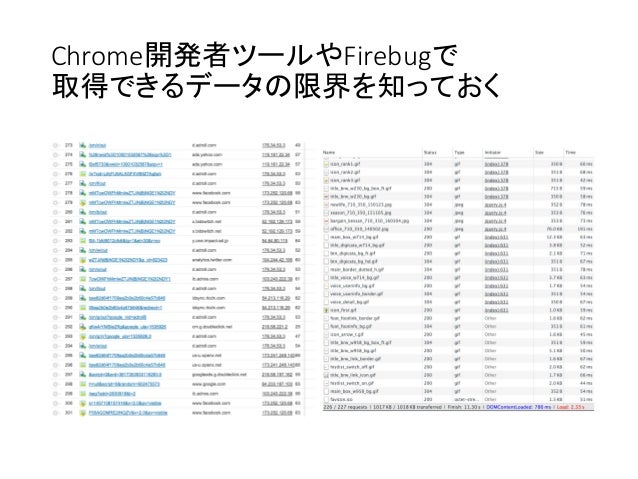Screen dimensions: 638x479
Task: Select the favicon.ico request name
Action: click(341, 400)
